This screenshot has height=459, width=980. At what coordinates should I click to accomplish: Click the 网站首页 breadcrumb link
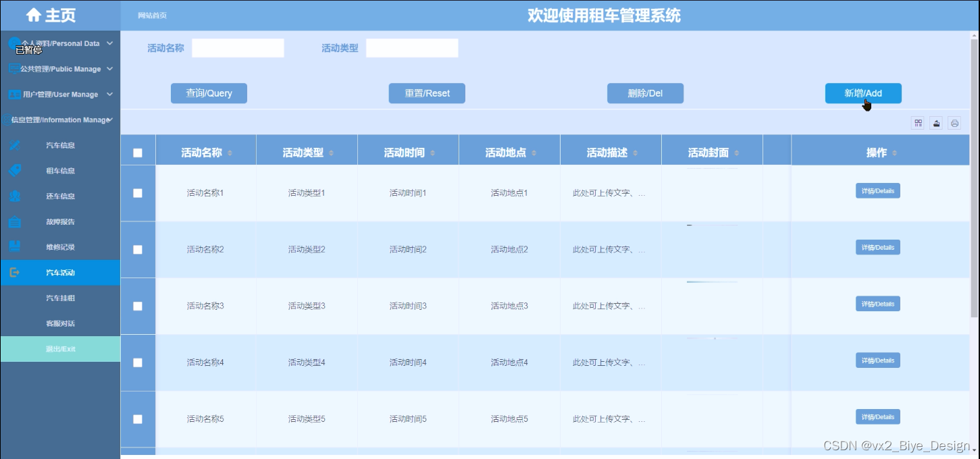point(152,16)
